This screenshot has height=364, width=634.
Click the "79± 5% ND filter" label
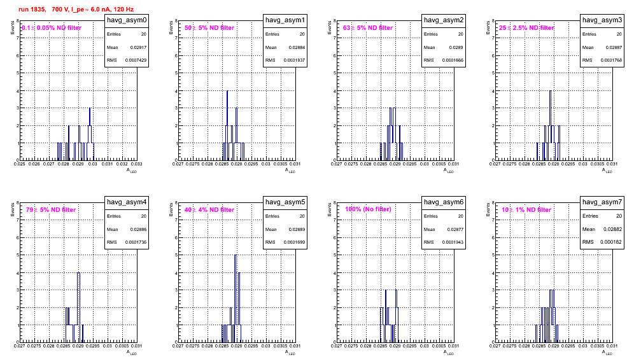(51, 210)
